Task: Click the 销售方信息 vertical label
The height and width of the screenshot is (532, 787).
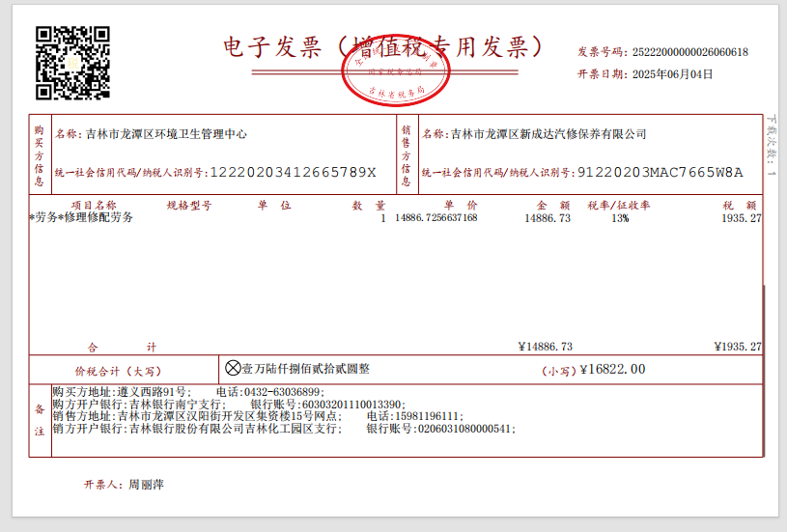Action: click(407, 155)
